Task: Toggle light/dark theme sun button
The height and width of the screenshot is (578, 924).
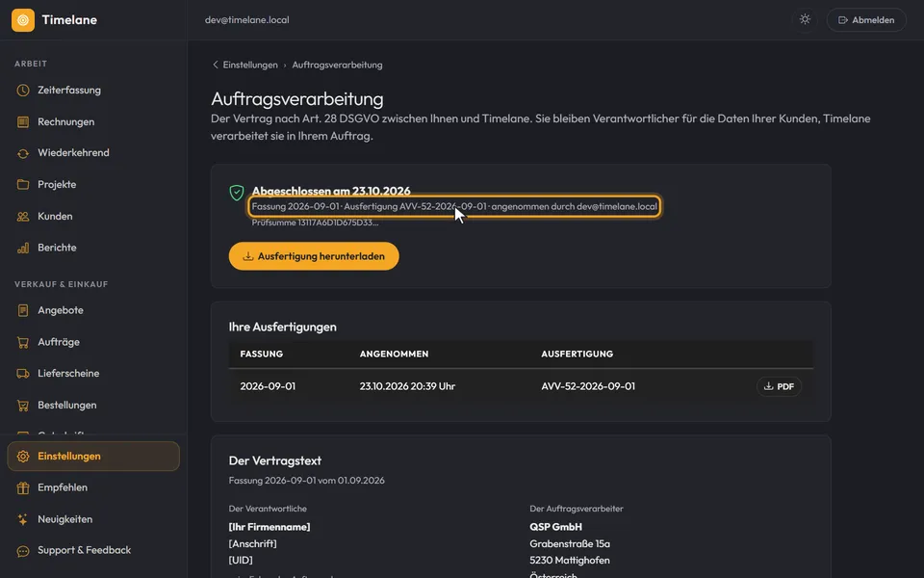Action: (x=805, y=19)
